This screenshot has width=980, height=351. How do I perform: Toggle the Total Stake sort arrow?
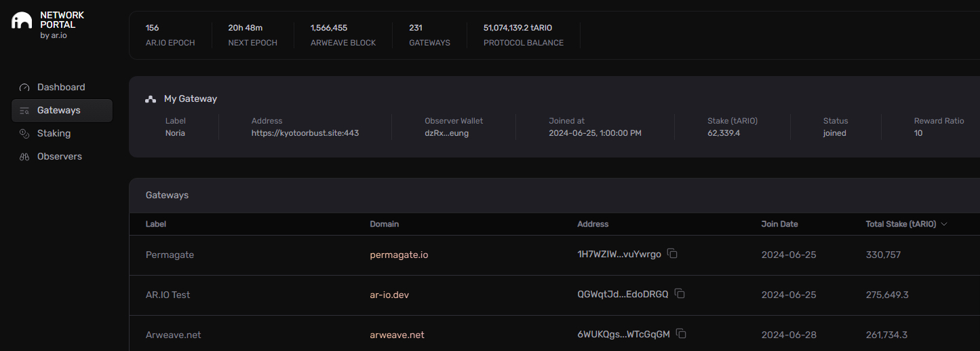944,224
